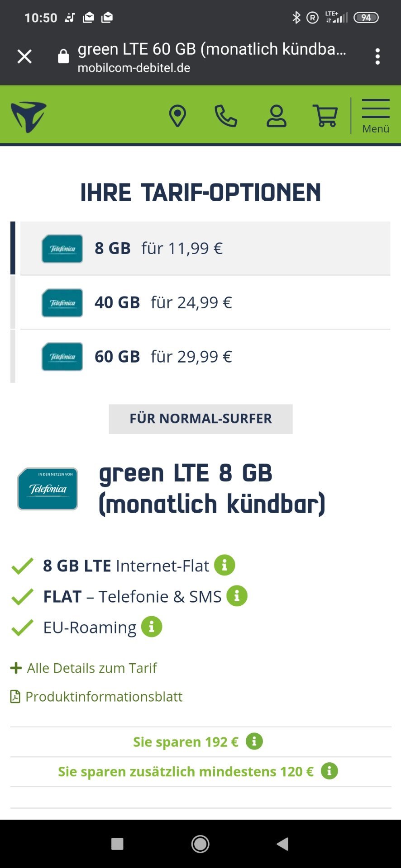The width and height of the screenshot is (401, 868).
Task: Expand Alle Details zum Tarif
Action: 83,668
